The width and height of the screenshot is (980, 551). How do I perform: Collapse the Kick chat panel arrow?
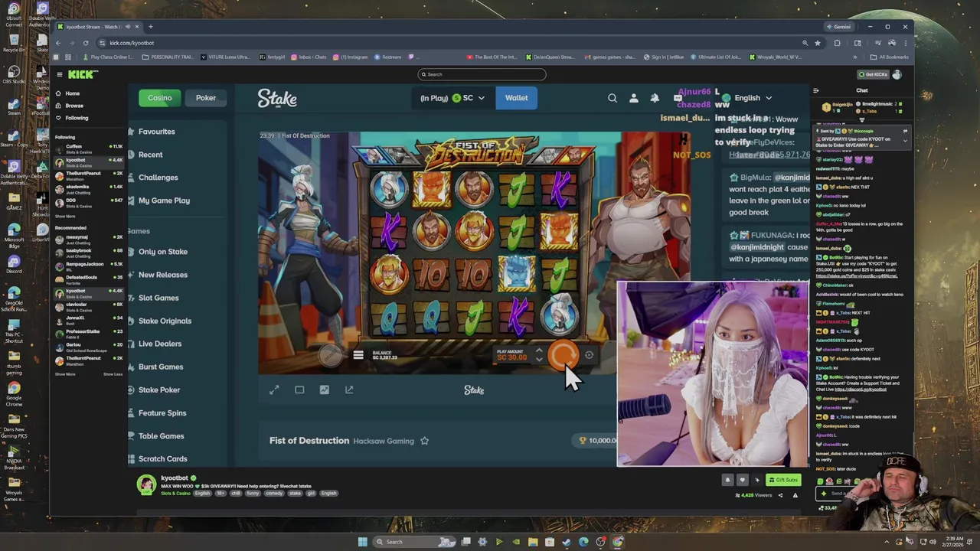tap(815, 90)
